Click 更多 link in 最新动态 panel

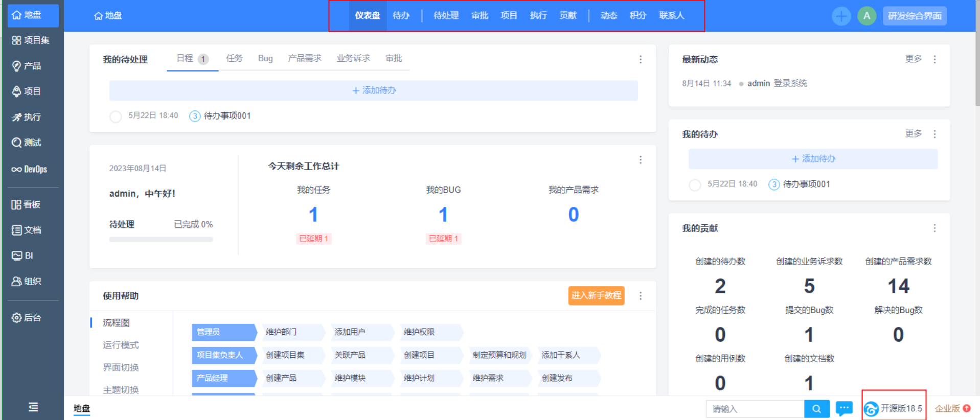click(913, 59)
